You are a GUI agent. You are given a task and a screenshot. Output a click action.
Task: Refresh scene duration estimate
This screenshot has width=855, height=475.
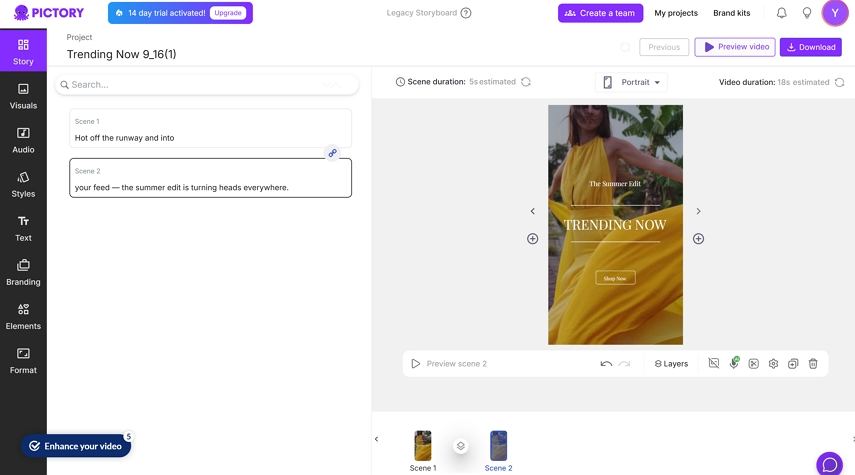pyautogui.click(x=526, y=82)
